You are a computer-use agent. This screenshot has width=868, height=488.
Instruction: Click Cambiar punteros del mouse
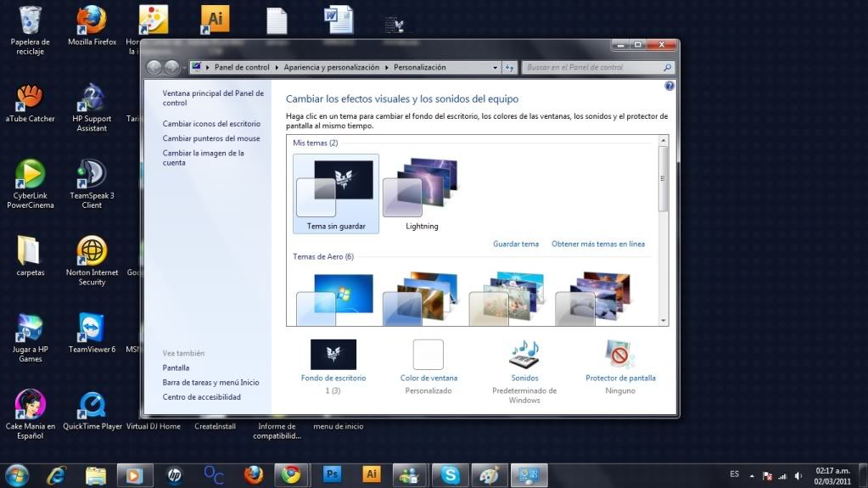[x=211, y=138]
